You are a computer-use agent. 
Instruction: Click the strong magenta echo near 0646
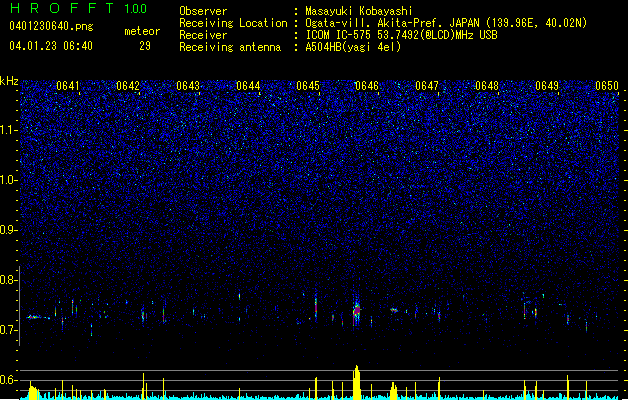pos(357,311)
